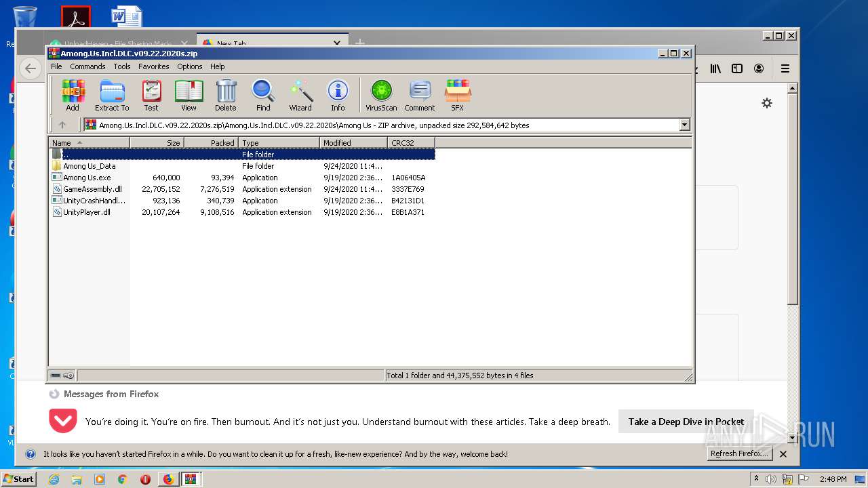Screen dimensions: 868x488
Task: Open New Tab settings gear
Action: 767,103
